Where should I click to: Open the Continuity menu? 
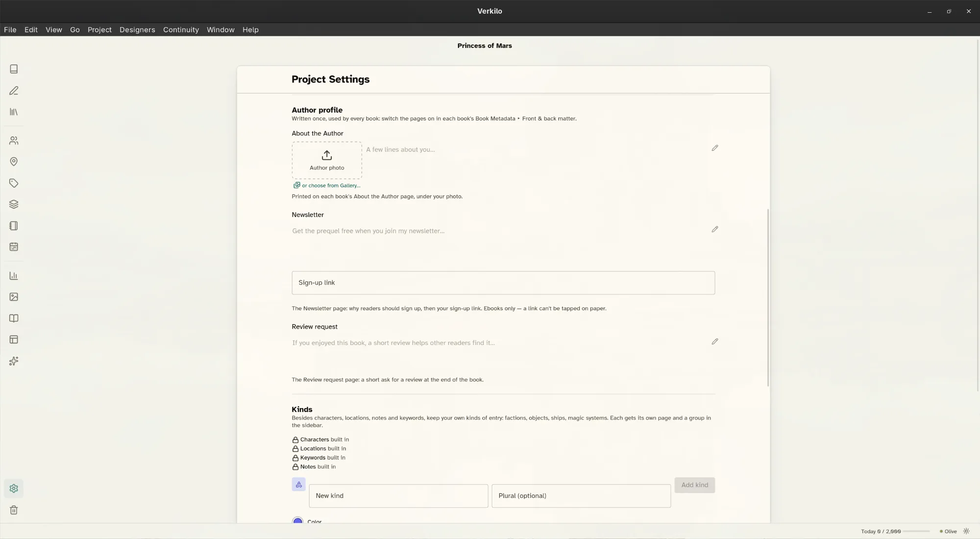tap(181, 30)
